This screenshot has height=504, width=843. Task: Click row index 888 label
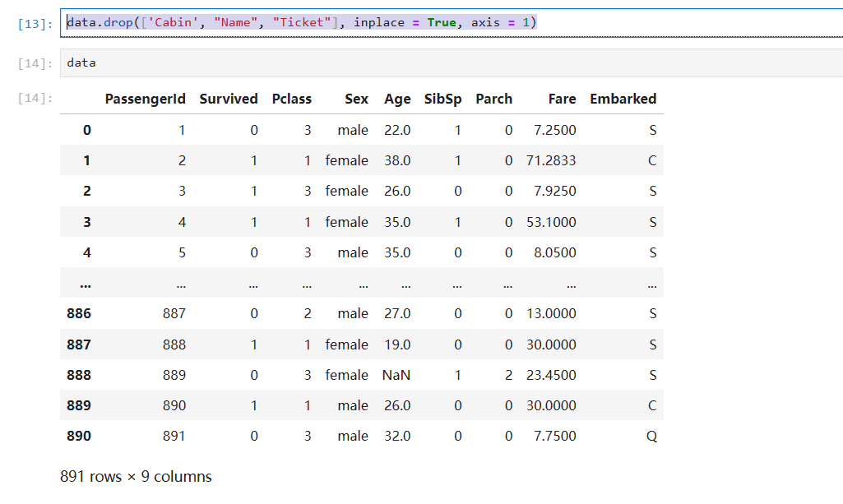(79, 375)
